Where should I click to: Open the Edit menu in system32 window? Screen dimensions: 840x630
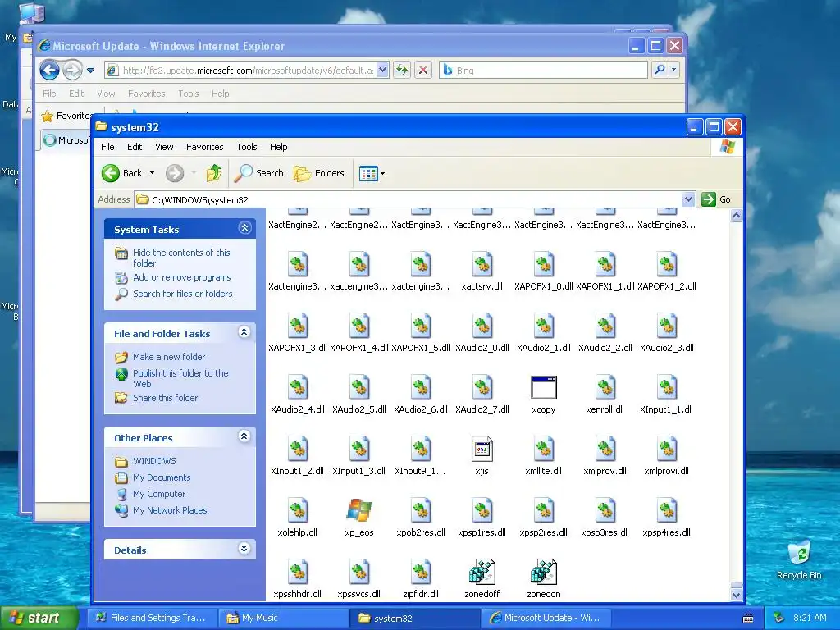tap(135, 147)
